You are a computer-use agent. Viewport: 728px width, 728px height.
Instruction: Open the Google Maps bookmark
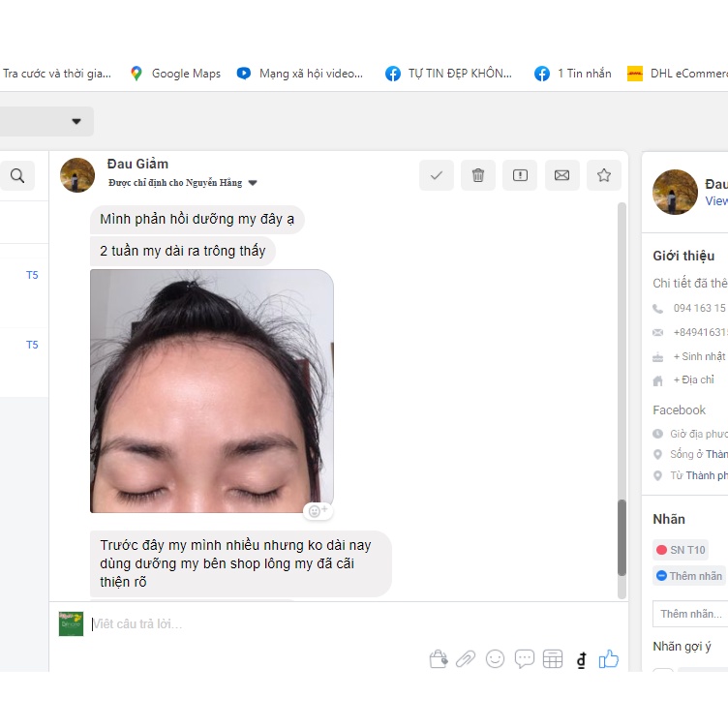175,74
